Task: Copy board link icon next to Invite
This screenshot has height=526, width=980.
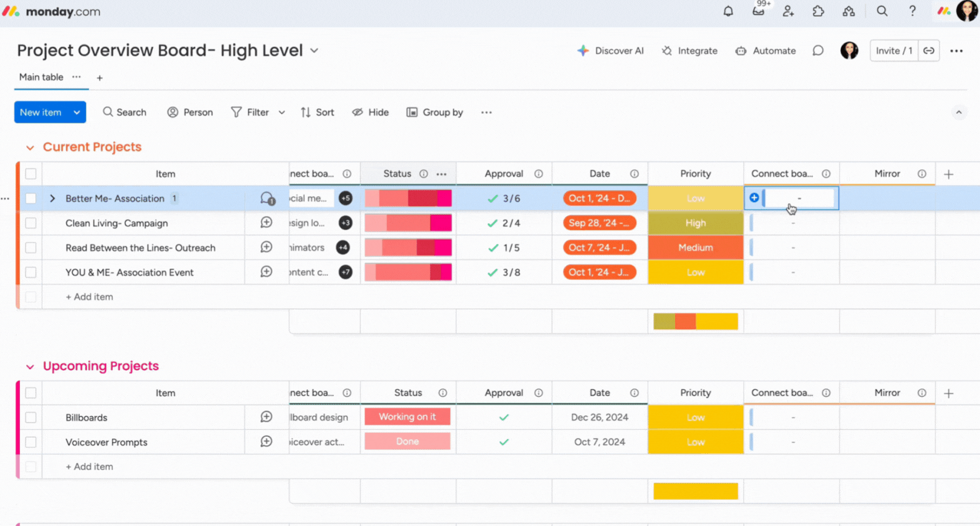Action: [928, 50]
